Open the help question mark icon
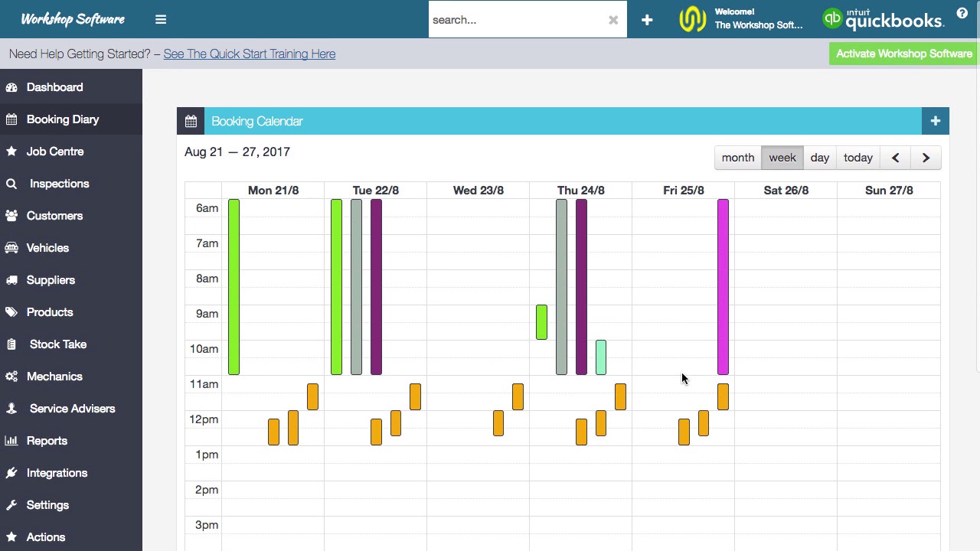The height and width of the screenshot is (551, 980). click(962, 13)
